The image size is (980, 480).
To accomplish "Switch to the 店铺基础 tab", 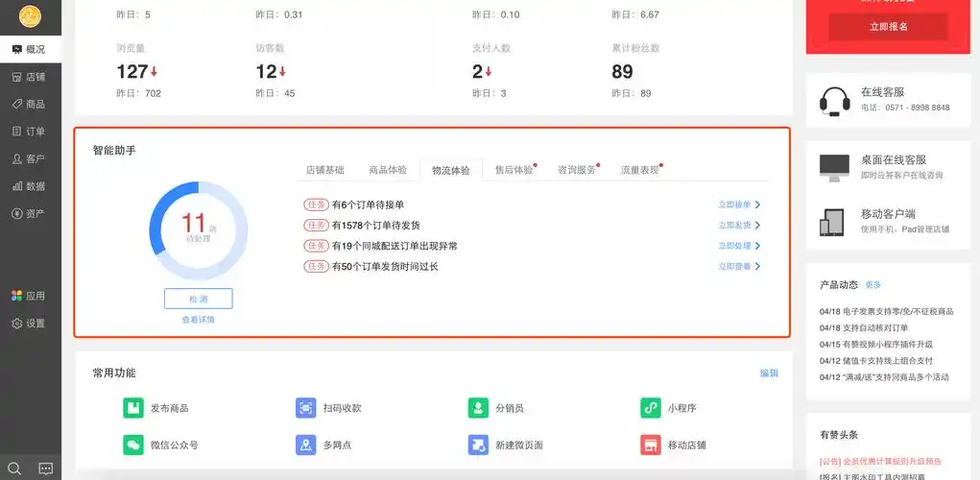I will (325, 169).
